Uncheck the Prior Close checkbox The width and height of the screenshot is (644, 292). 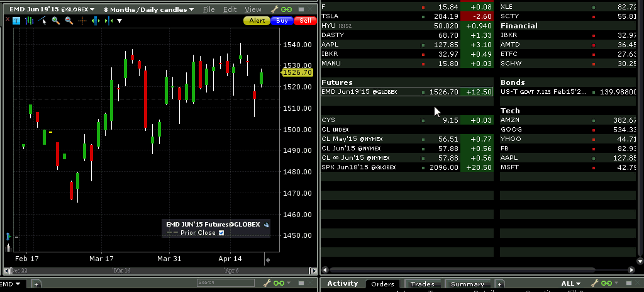[221, 233]
